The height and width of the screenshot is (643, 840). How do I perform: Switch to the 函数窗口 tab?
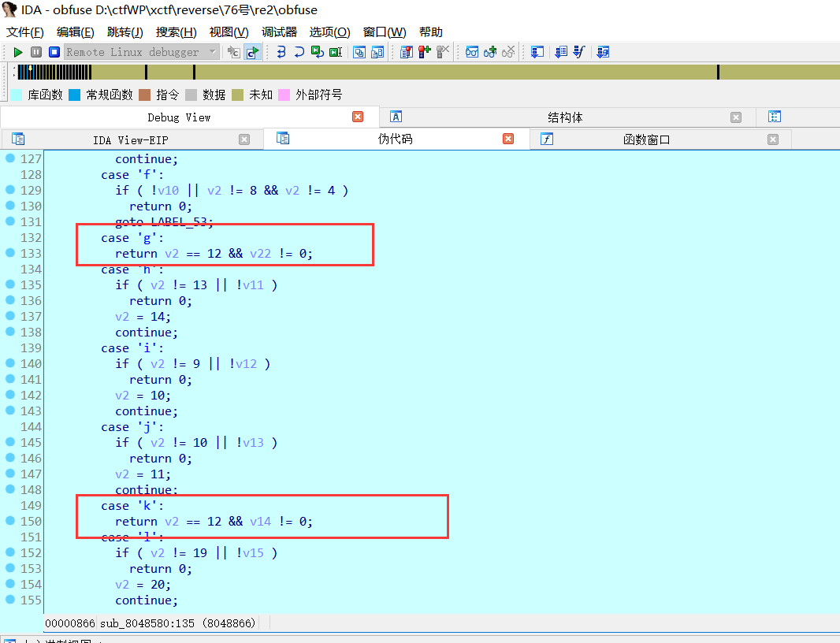[646, 139]
